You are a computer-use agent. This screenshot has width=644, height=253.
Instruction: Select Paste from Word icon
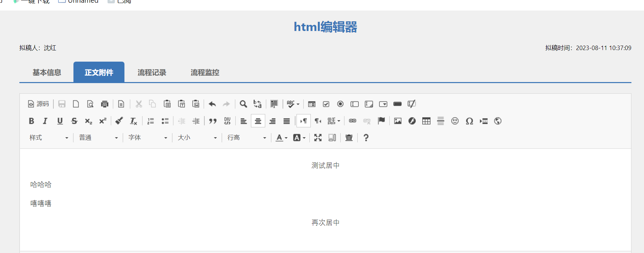[x=196, y=104]
